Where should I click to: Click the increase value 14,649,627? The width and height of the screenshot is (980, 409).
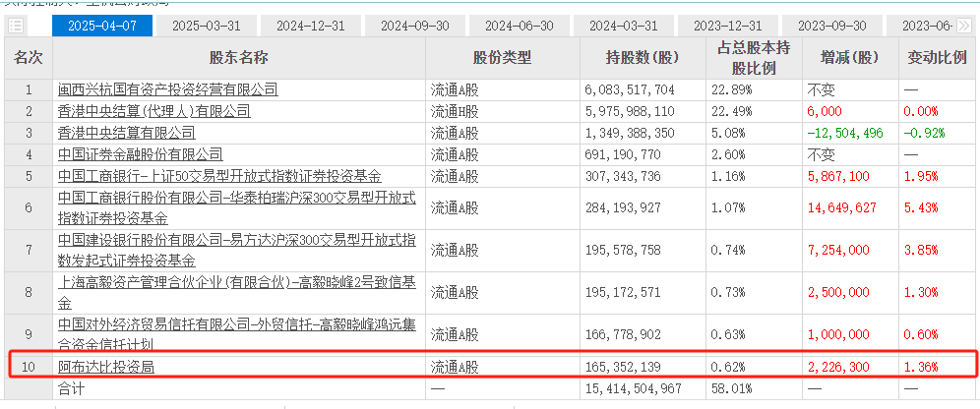(x=841, y=207)
